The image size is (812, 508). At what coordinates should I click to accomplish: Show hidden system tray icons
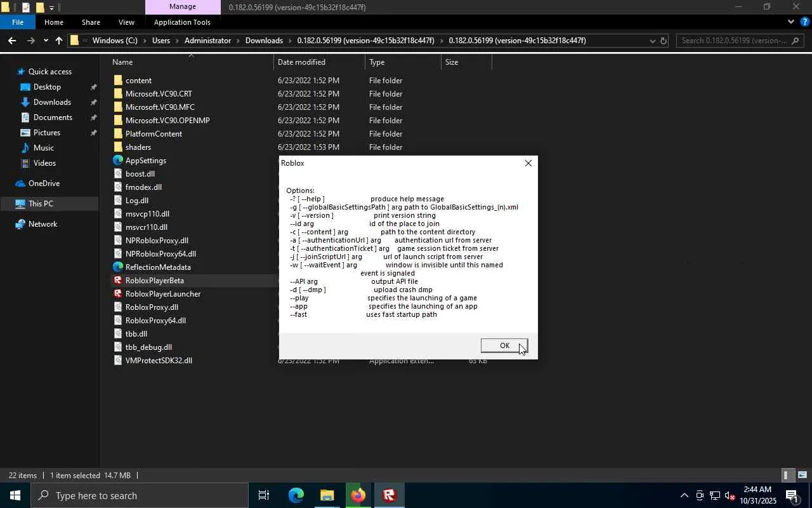[684, 495]
